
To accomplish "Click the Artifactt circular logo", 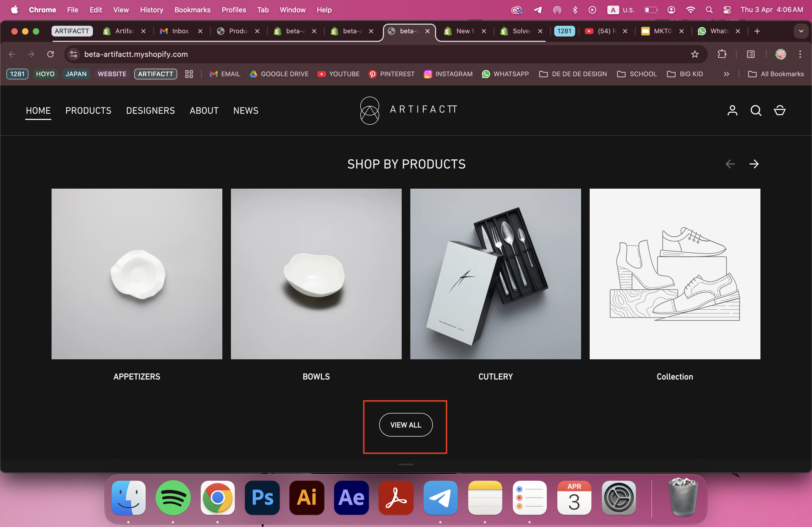I will 369,111.
